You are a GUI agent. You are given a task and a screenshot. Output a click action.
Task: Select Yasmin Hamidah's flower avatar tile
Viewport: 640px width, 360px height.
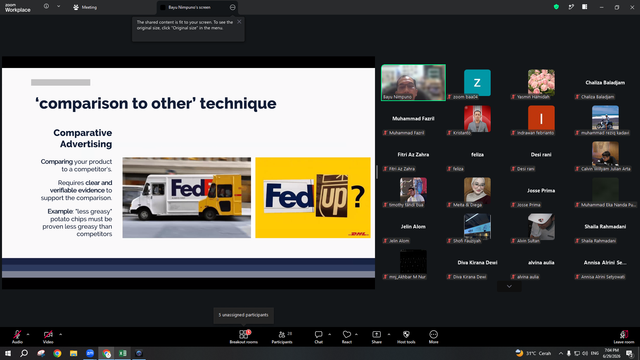tap(541, 82)
